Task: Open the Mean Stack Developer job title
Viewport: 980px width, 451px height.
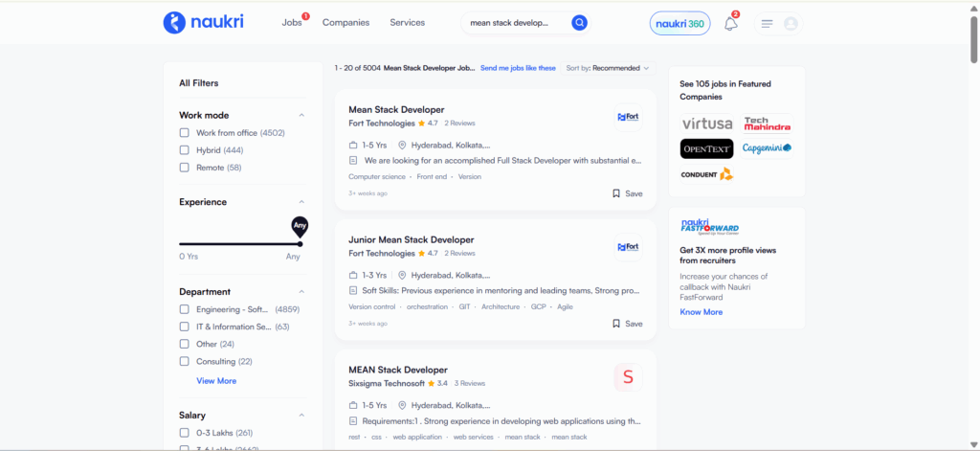Action: tap(396, 109)
